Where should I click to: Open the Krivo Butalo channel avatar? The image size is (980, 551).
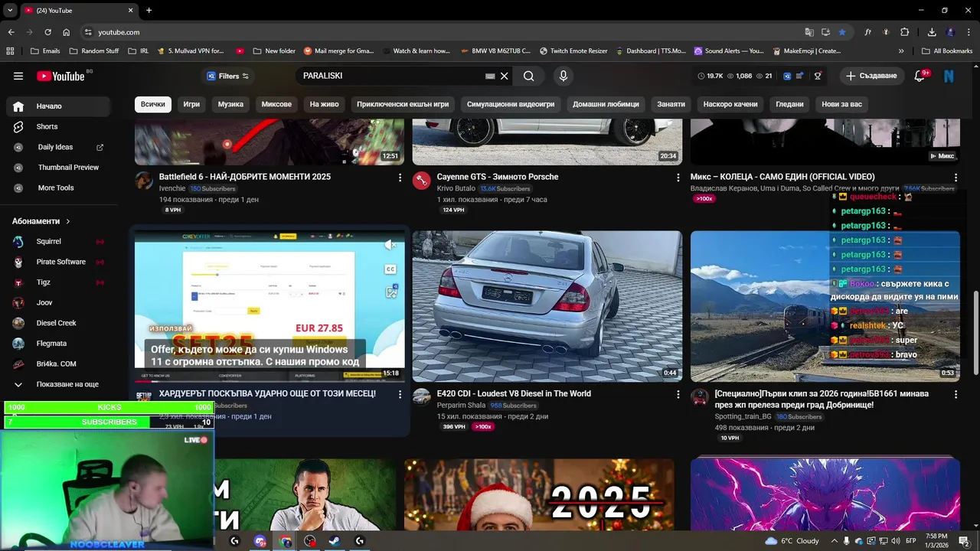421,181
